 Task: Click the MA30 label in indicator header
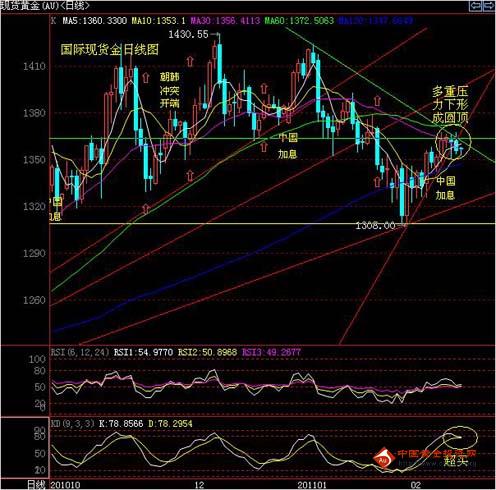coord(225,21)
